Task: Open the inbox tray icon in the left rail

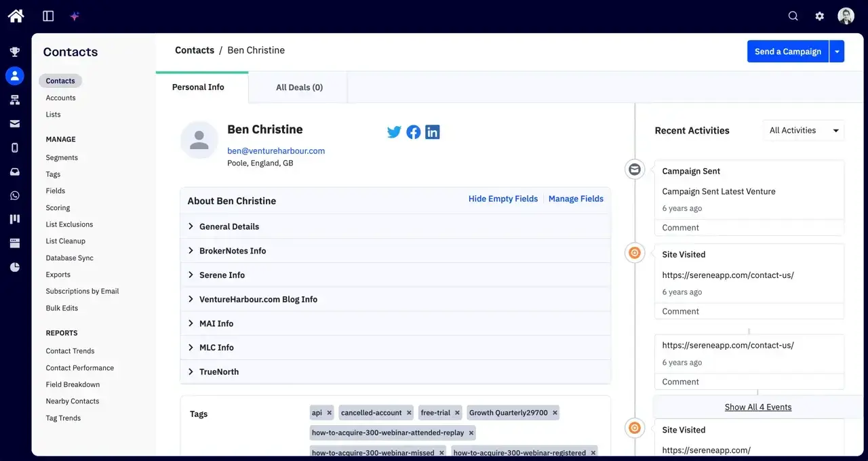Action: pyautogui.click(x=15, y=172)
